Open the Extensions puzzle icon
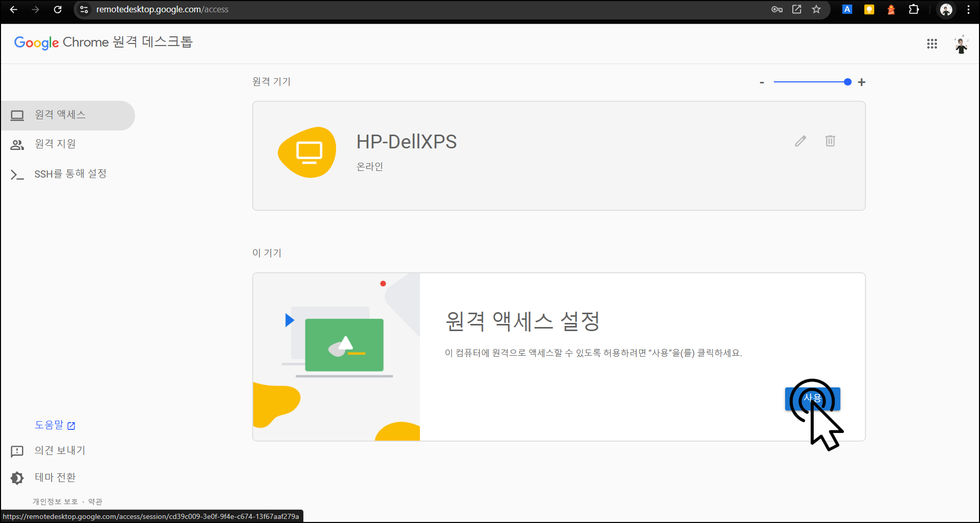 pyautogui.click(x=914, y=9)
